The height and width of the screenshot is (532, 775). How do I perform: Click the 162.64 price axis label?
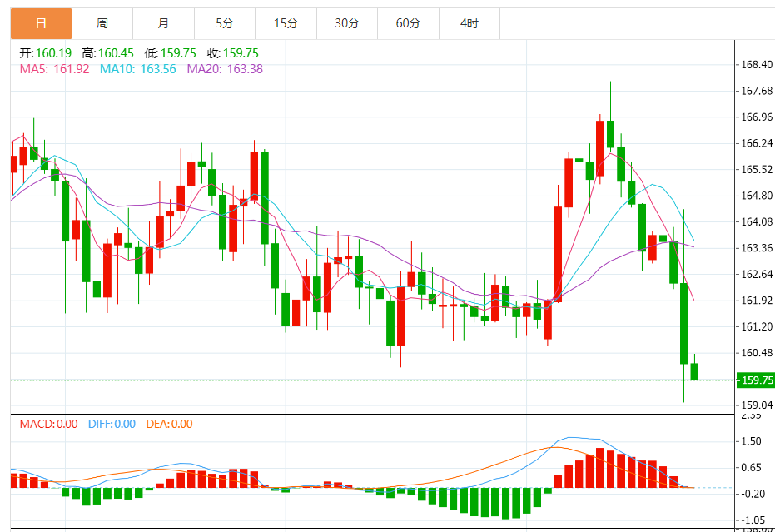pyautogui.click(x=756, y=274)
